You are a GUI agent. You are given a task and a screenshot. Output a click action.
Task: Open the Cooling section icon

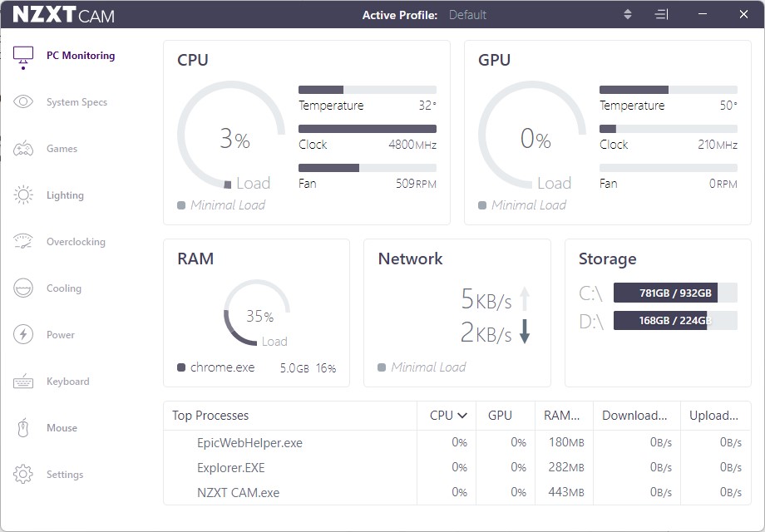(23, 288)
